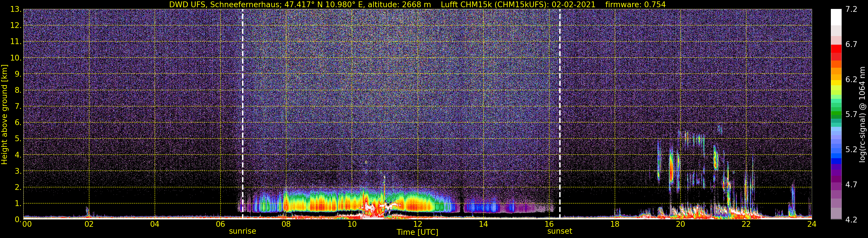Click the y-axis tick label '11.'
This screenshot has width=868, height=238.
click(x=16, y=41)
